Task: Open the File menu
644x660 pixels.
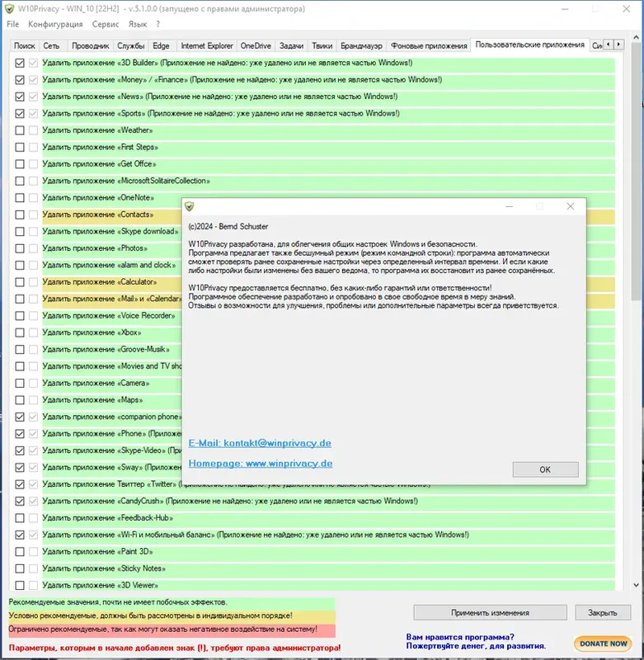Action: (12, 25)
